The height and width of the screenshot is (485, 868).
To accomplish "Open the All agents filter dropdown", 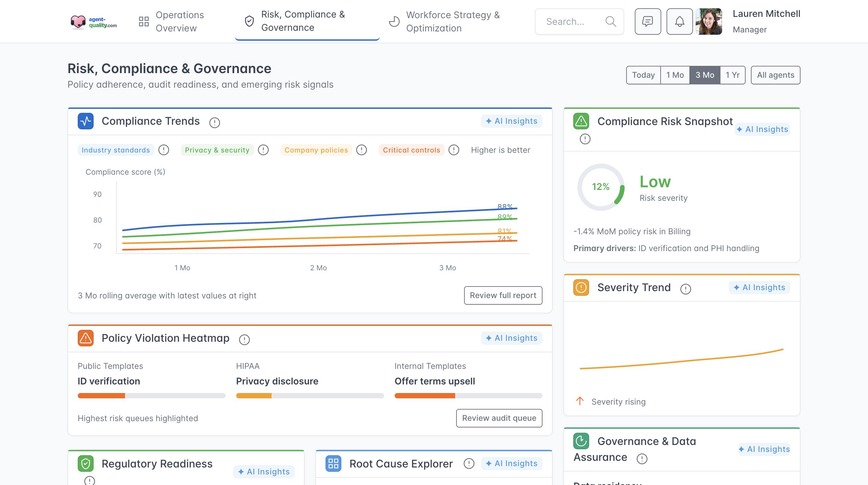I will click(x=775, y=75).
